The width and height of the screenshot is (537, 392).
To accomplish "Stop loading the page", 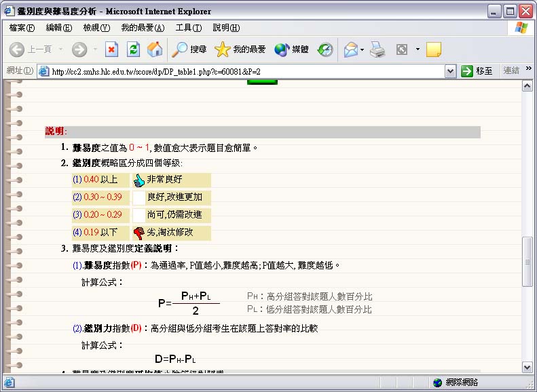I will coord(112,50).
